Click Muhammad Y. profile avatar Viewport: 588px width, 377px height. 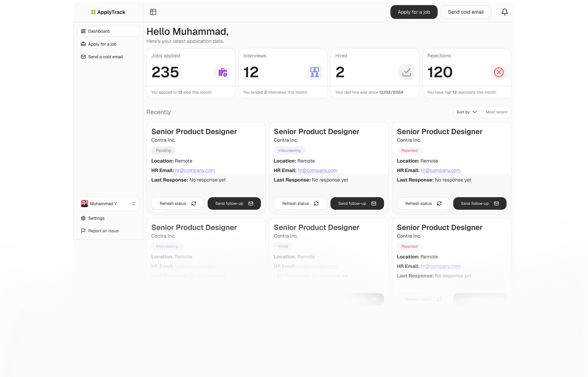[x=84, y=203]
